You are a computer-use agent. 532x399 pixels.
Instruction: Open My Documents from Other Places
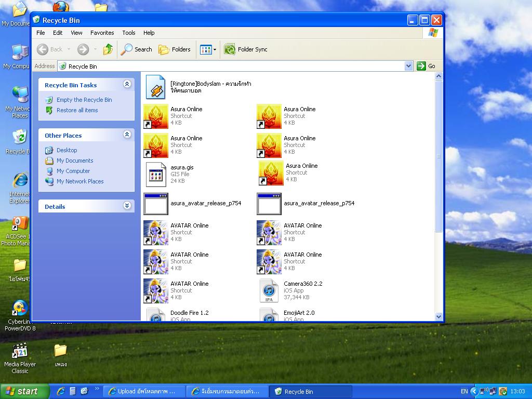click(x=75, y=161)
